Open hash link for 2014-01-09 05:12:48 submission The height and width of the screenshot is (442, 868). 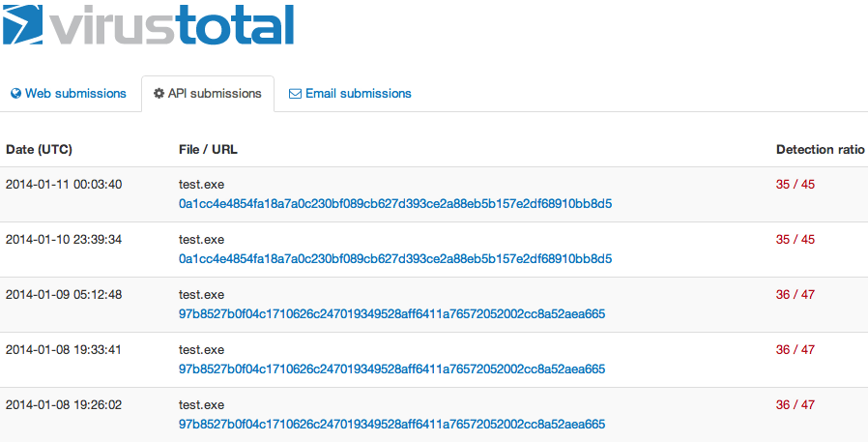391,314
